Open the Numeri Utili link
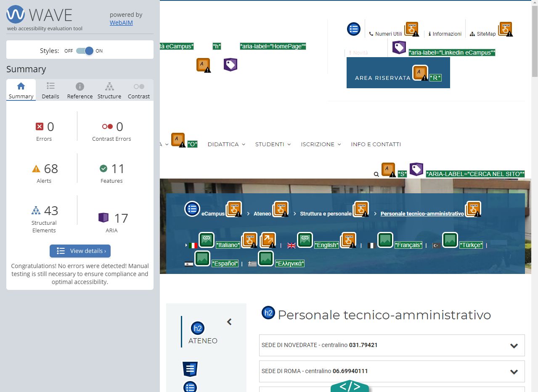Screen dimensions: 538x392 [386, 34]
